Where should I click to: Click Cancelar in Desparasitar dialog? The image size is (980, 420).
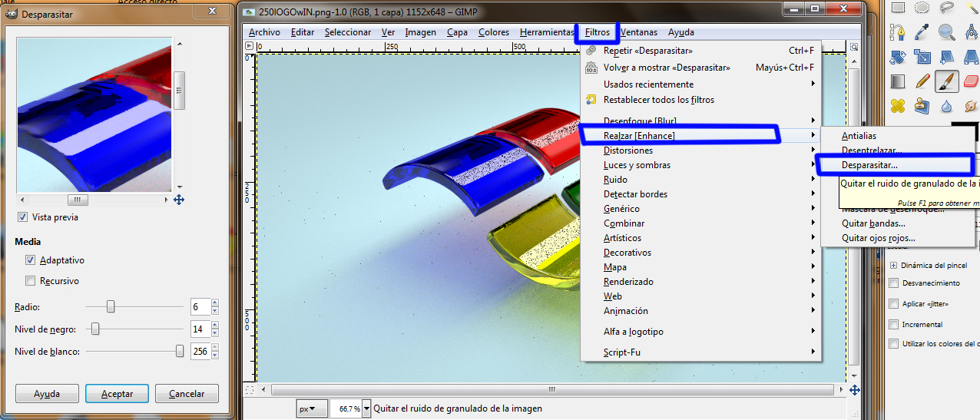coord(187,394)
